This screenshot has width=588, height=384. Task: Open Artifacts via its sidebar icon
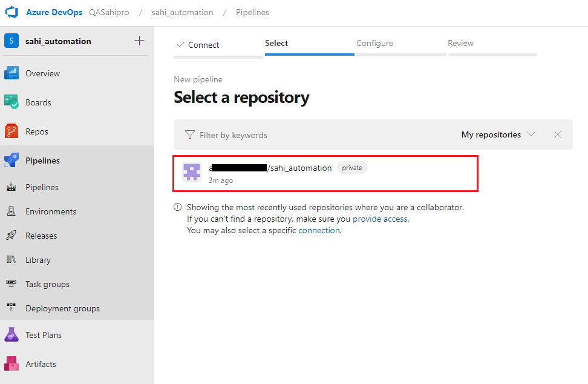11,364
